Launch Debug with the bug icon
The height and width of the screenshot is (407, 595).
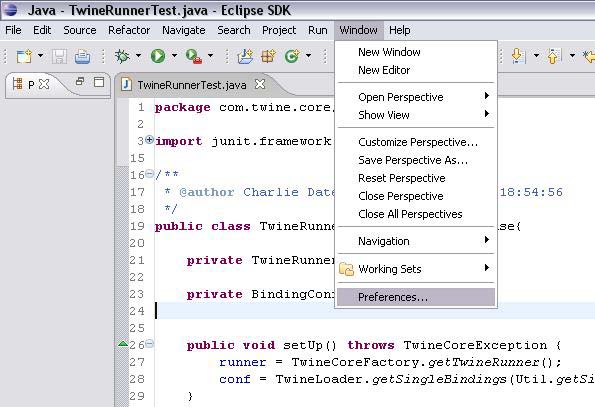click(122, 57)
